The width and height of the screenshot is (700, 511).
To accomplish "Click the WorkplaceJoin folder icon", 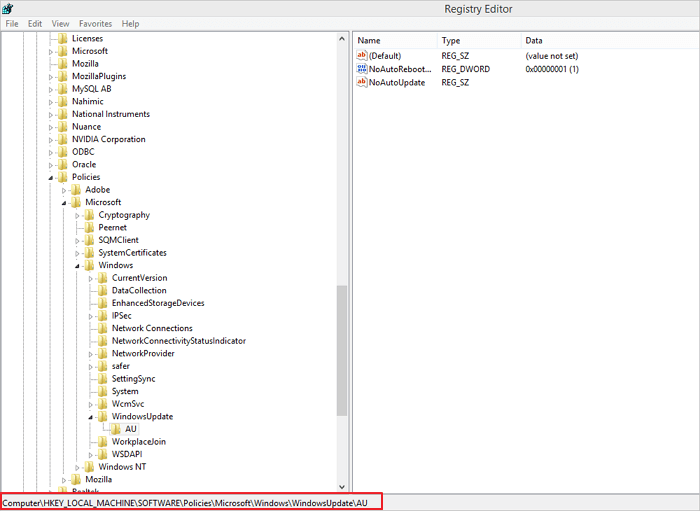I will click(102, 441).
